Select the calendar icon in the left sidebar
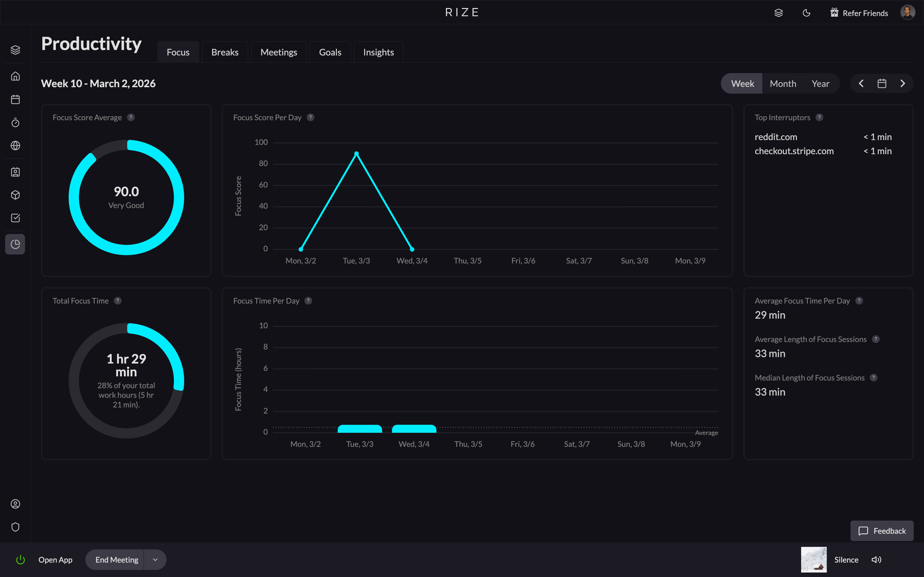 pos(15,99)
